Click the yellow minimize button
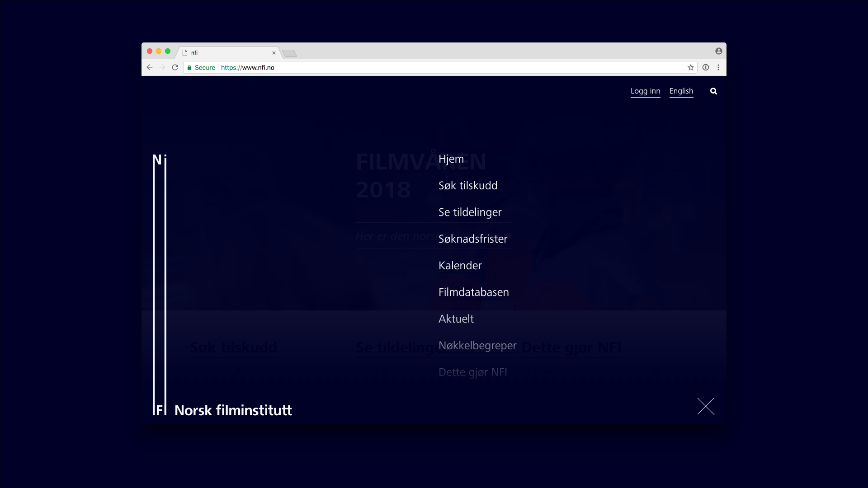 tap(159, 51)
